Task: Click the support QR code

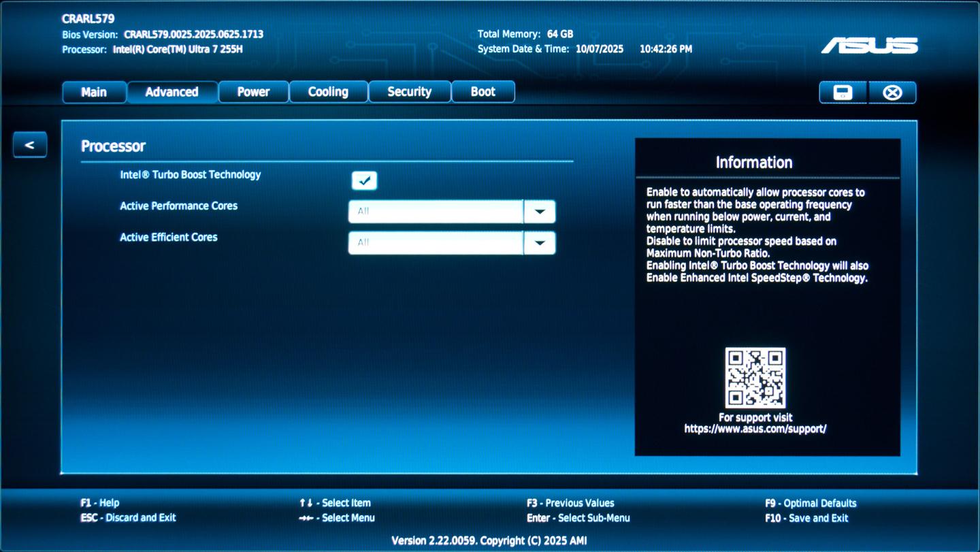Action: [755, 378]
